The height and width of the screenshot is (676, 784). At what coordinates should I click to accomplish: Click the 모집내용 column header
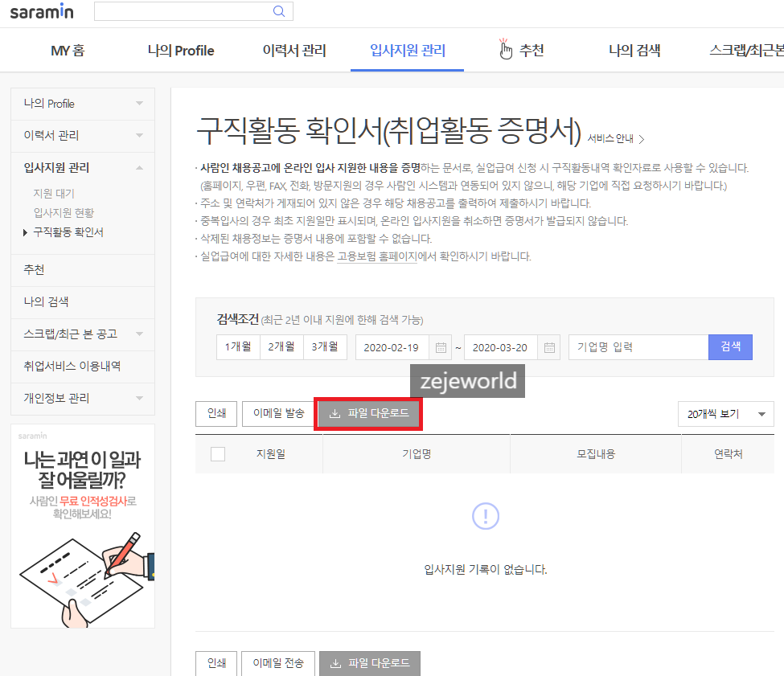click(x=596, y=454)
